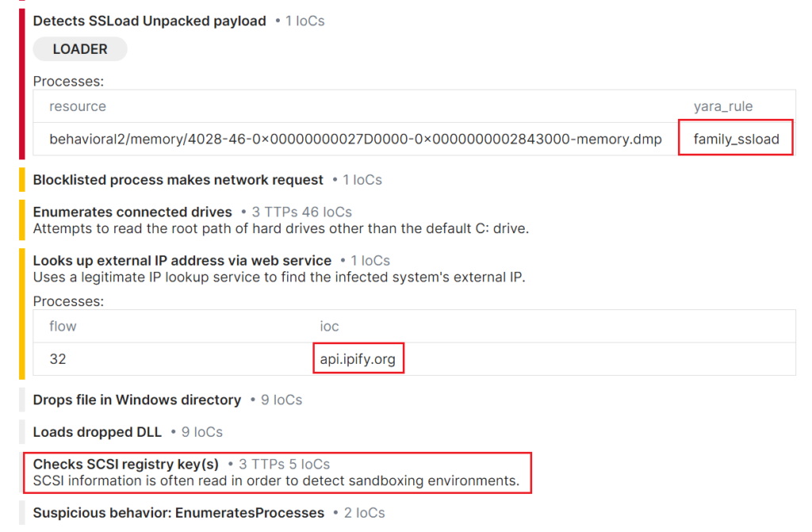Expand "Drops file in Windows directory" entry

136,400
